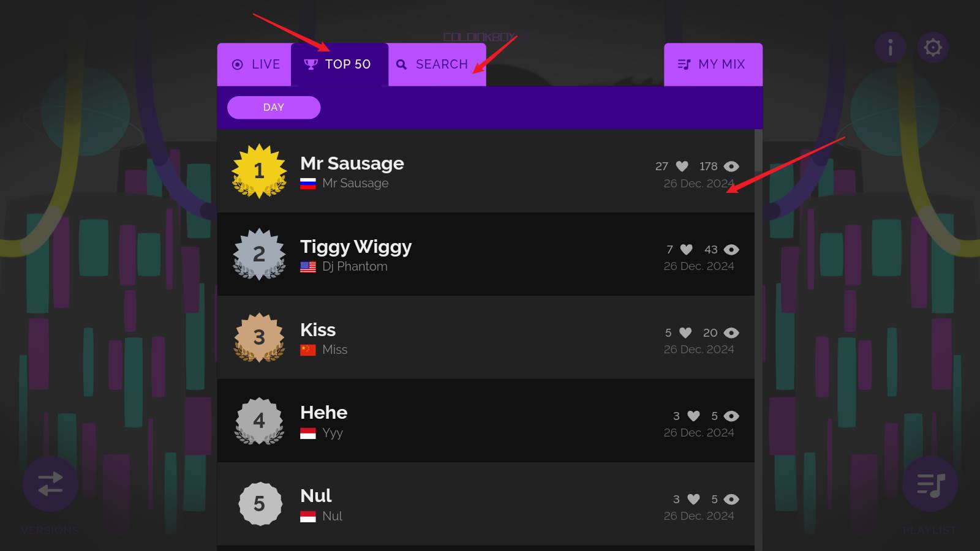Click the Versions swap-arrows icon

(x=50, y=484)
